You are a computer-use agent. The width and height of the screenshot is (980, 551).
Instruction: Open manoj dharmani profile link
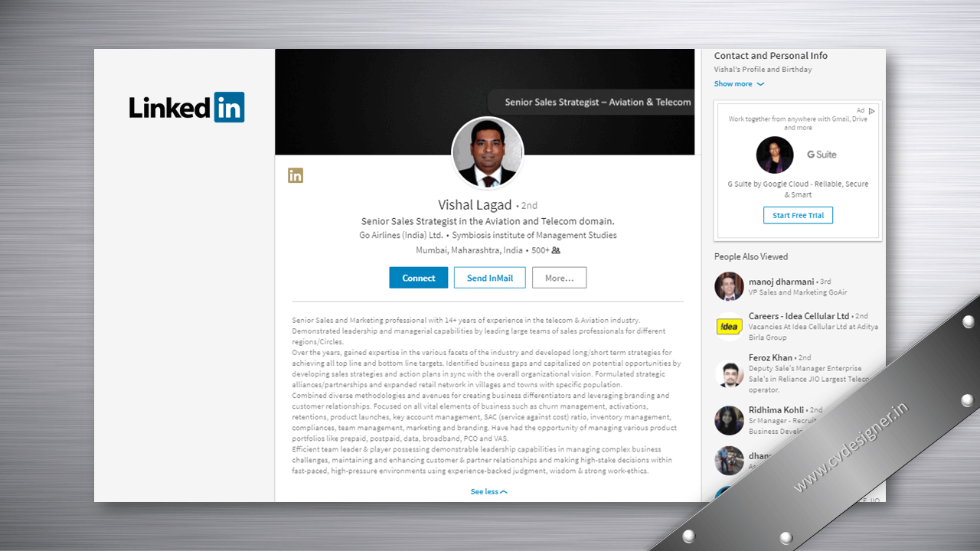coord(781,282)
